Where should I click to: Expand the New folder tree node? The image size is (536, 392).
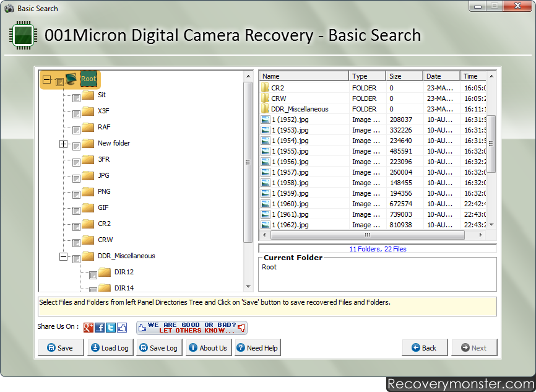click(63, 144)
